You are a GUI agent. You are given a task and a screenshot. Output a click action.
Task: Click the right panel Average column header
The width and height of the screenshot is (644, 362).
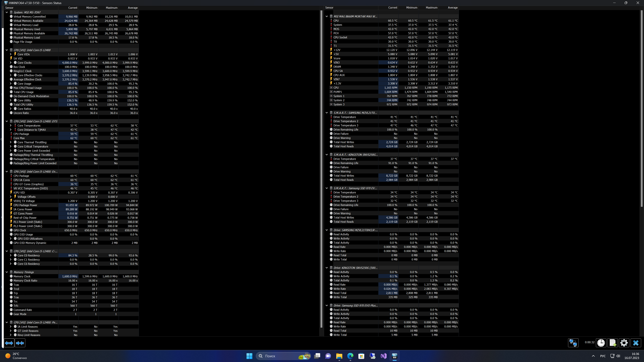pyautogui.click(x=452, y=8)
